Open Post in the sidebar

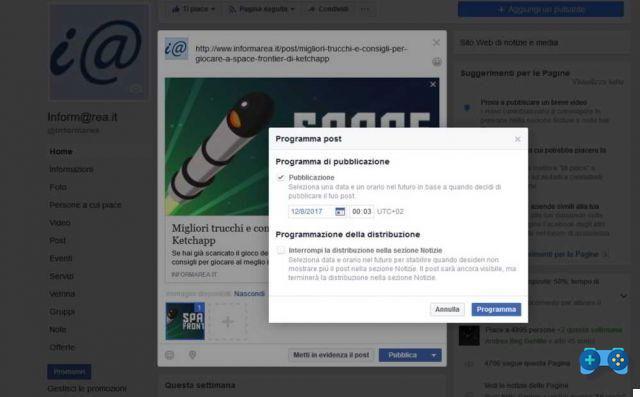(x=58, y=241)
